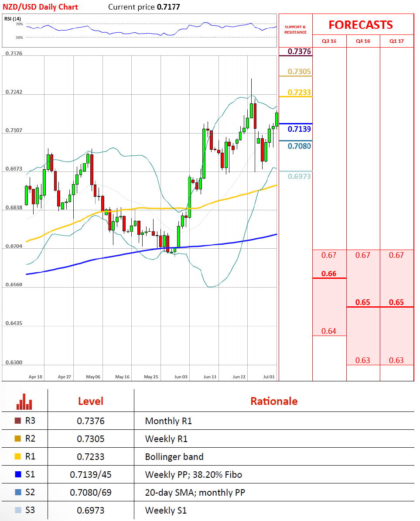Click the Q3 16 0.64 forecast low
The image size is (420, 521).
[x=329, y=331]
